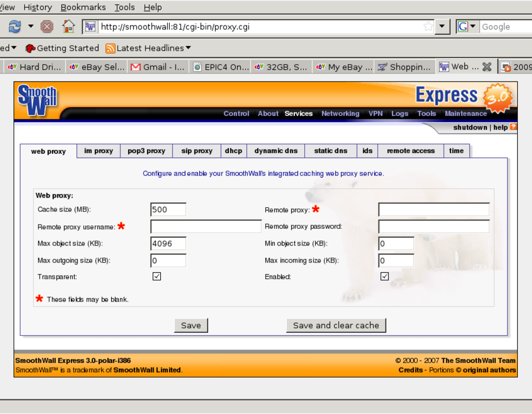
Task: Open the Maintenance section
Action: click(466, 114)
